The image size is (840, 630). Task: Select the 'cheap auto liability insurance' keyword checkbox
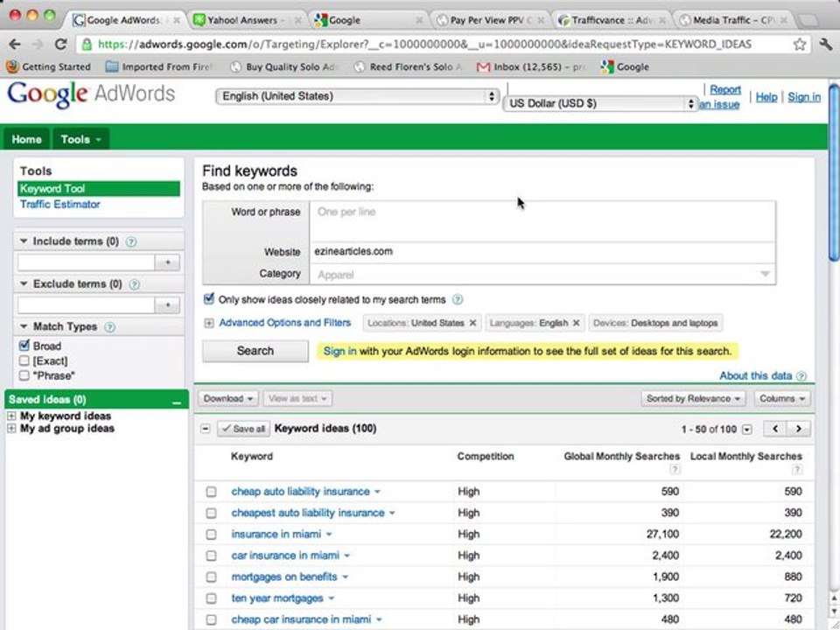click(212, 492)
